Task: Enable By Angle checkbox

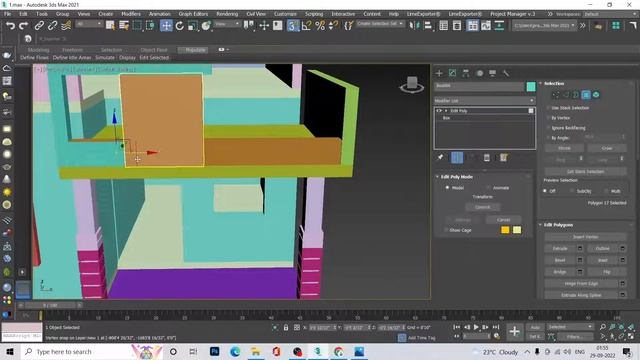Action: (x=548, y=138)
